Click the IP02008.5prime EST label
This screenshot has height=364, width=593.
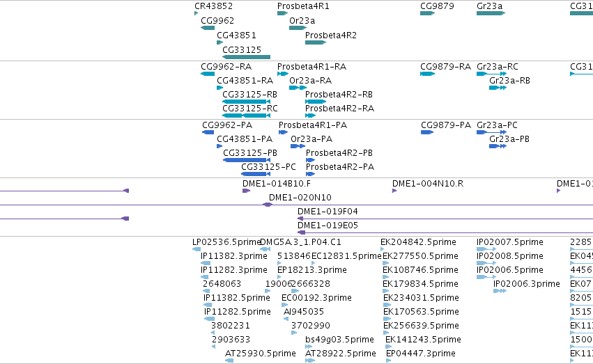(510, 256)
